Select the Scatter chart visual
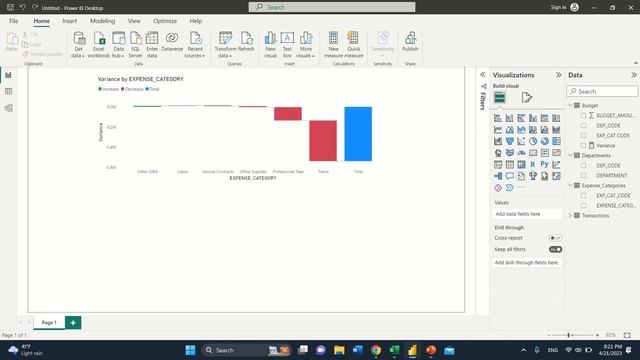 521,141
